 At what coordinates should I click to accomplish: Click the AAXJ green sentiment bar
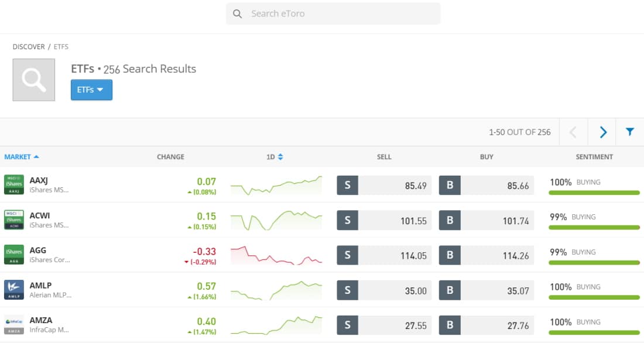[x=594, y=193]
